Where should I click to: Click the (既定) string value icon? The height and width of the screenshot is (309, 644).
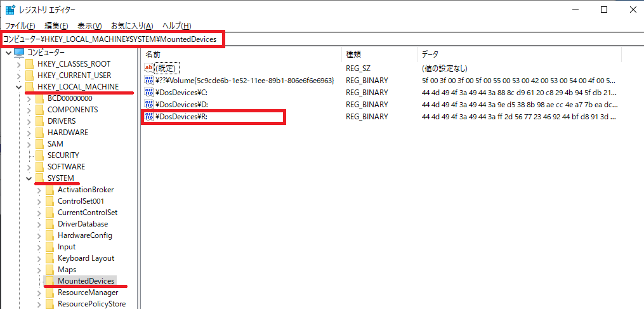click(148, 68)
